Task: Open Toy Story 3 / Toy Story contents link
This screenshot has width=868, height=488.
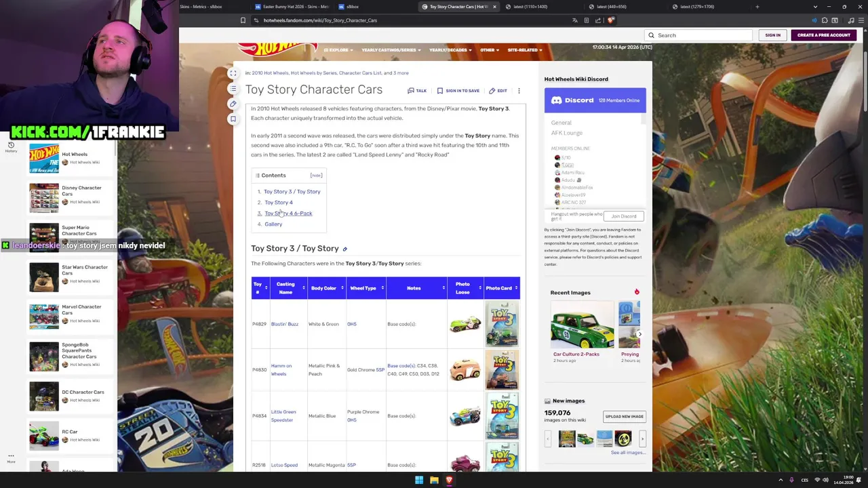Action: coord(292,192)
